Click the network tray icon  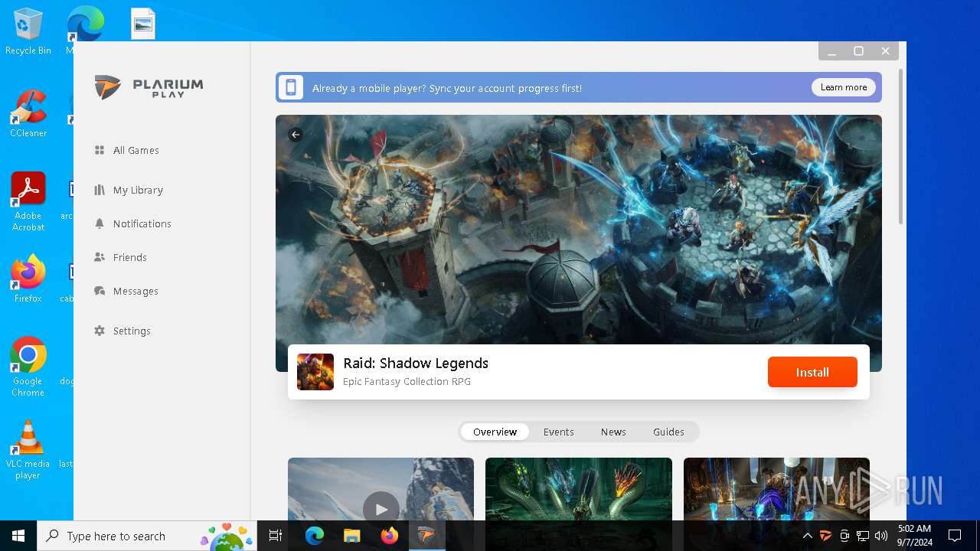pyautogui.click(x=862, y=536)
